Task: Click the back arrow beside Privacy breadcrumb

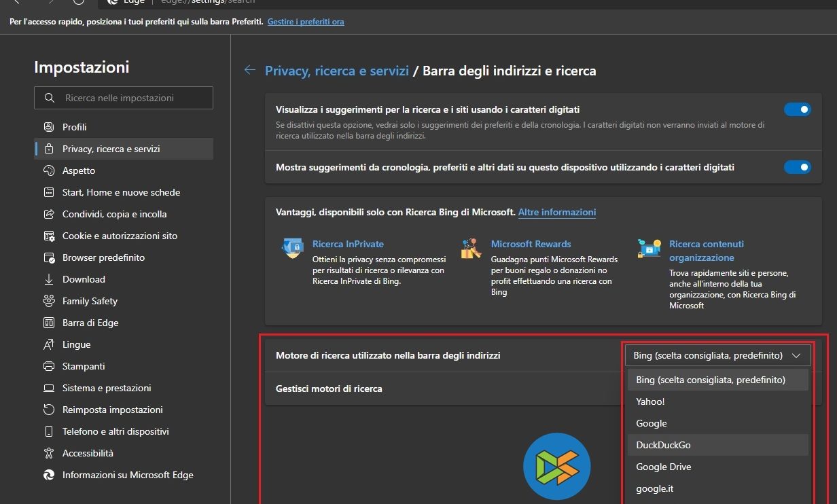Action: [x=250, y=70]
